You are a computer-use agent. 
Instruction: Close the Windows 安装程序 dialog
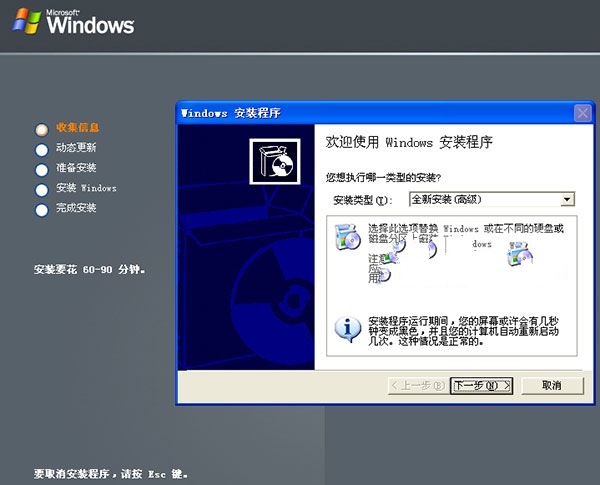(582, 113)
